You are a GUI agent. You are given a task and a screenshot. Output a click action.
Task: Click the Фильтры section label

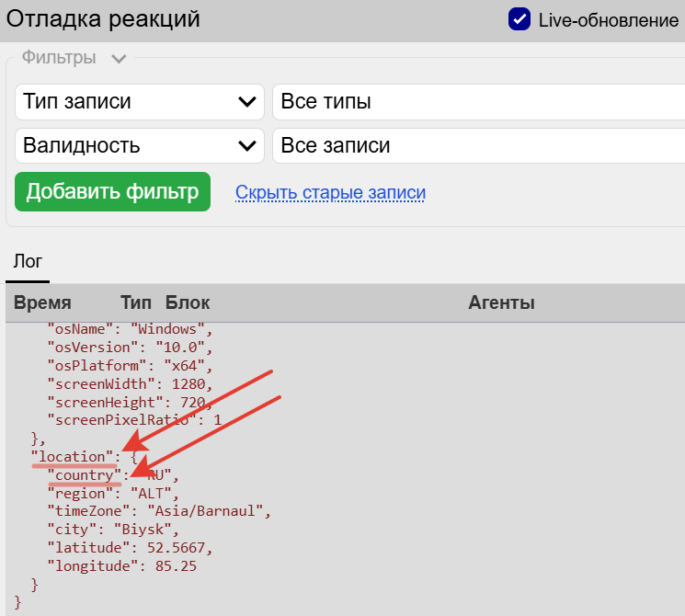tap(59, 58)
